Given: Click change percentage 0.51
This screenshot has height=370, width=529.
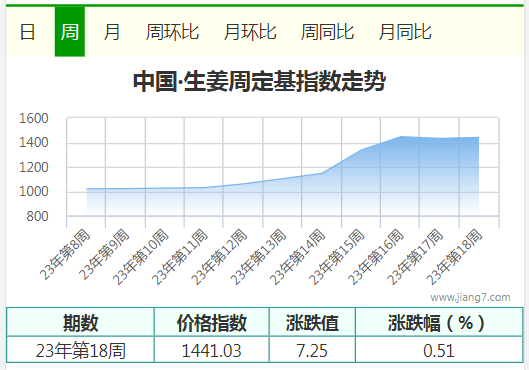Looking at the screenshot, I should [x=439, y=350].
